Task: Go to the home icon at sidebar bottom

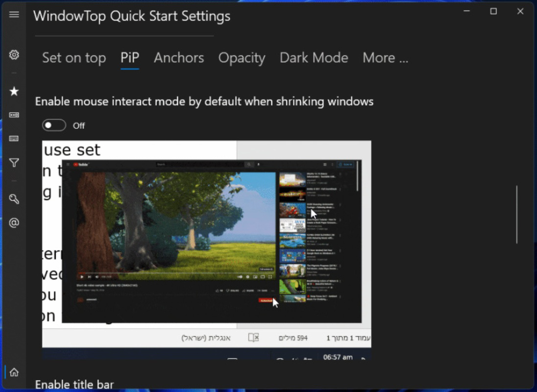Action: [14, 372]
